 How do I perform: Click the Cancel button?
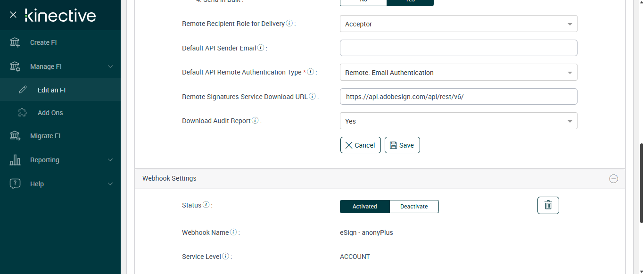tap(360, 145)
